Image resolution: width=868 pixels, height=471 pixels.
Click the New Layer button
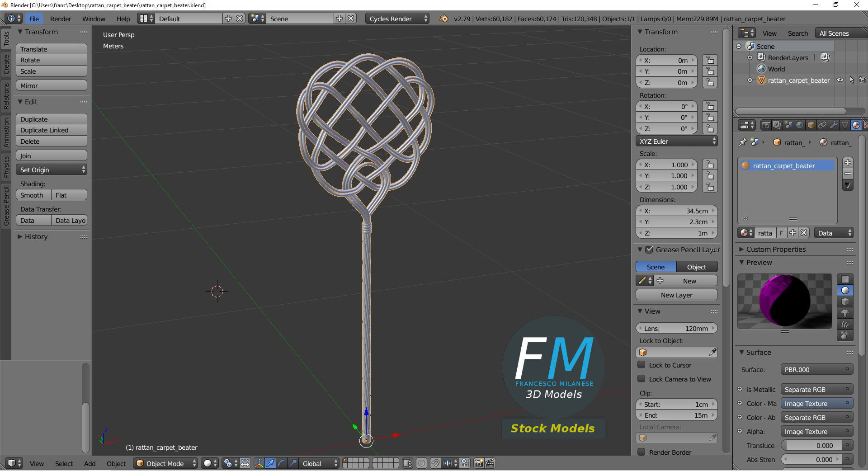click(677, 295)
